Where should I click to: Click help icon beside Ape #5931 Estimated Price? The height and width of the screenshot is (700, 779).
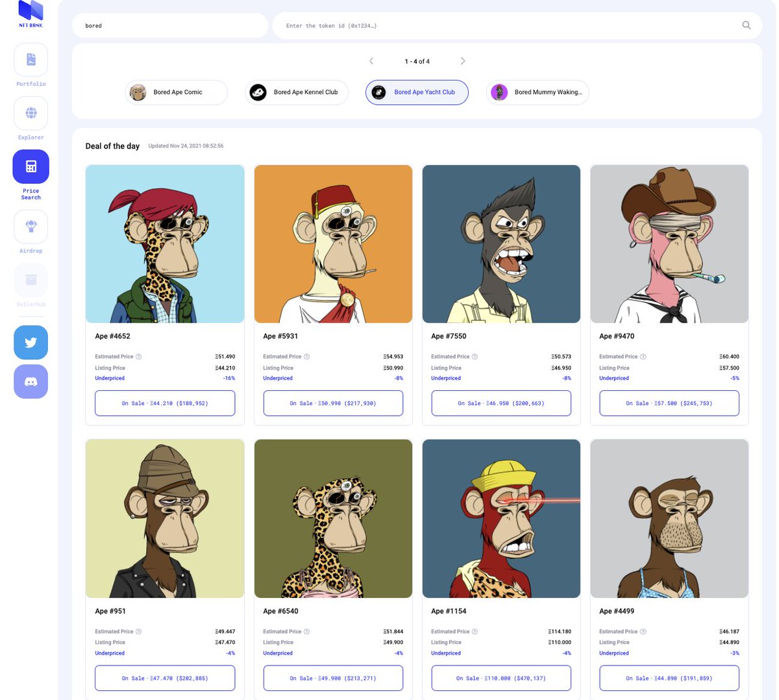[307, 356]
